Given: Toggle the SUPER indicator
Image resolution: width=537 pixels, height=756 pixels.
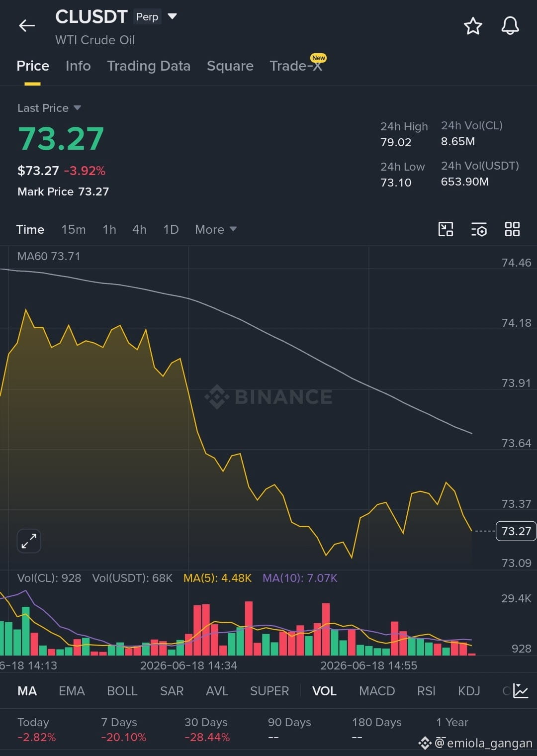Looking at the screenshot, I should click(x=269, y=691).
